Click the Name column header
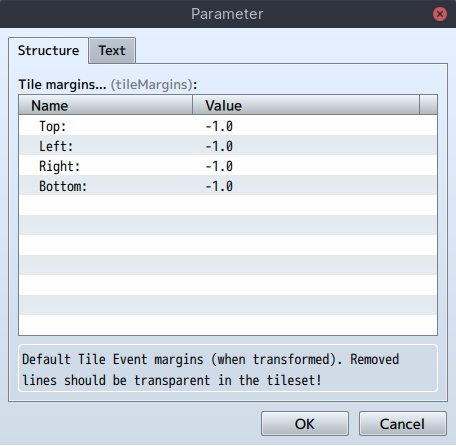 tap(106, 105)
